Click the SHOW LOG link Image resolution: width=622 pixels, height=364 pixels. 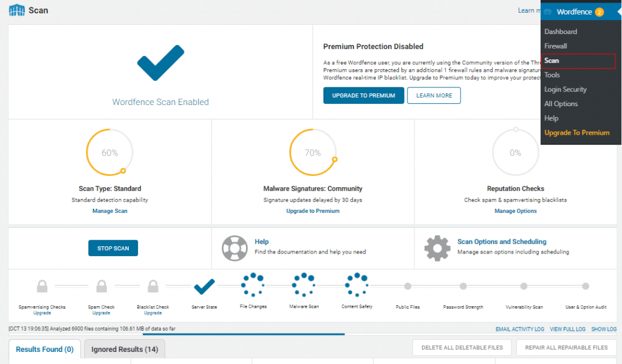[x=604, y=329]
